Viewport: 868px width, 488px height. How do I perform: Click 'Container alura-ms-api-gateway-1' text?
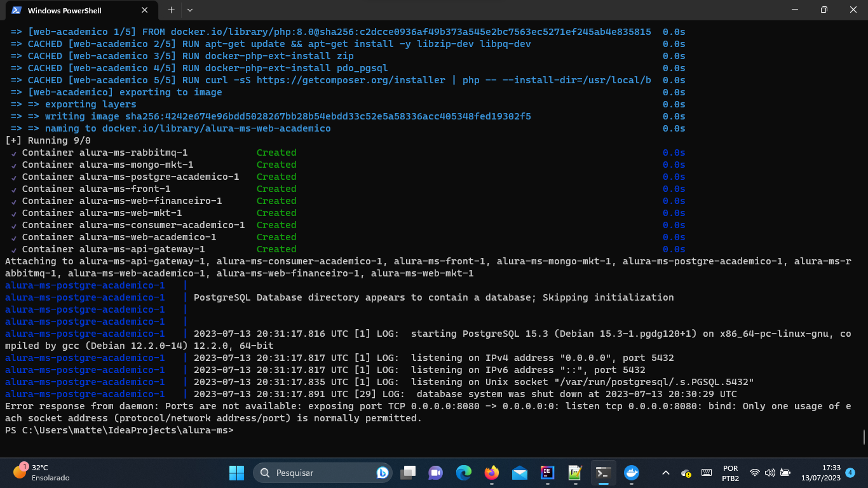click(x=114, y=249)
